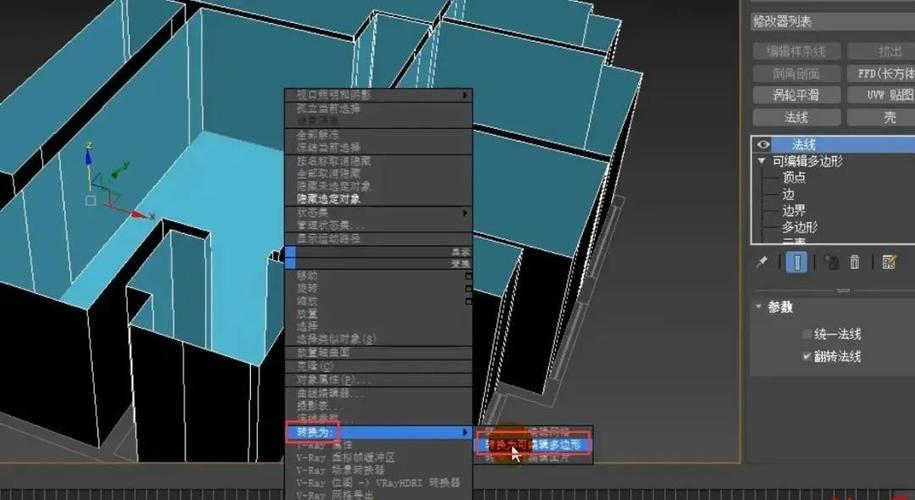Enable the 统一法线 checkbox
Screen dimensions: 915x500
click(x=807, y=334)
